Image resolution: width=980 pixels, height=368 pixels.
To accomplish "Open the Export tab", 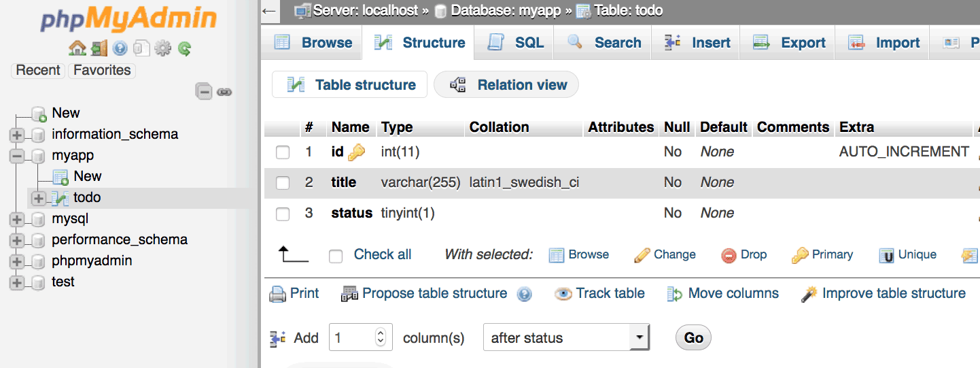I will click(790, 43).
